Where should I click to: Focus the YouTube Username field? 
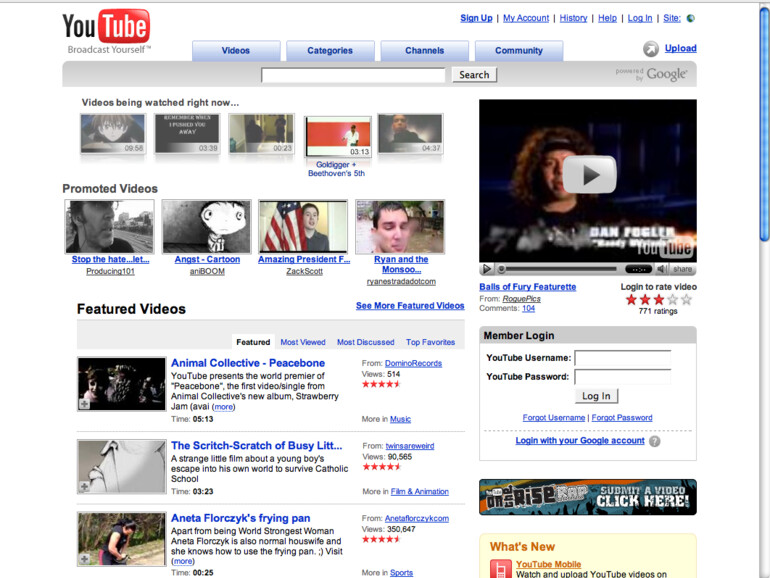tap(623, 358)
